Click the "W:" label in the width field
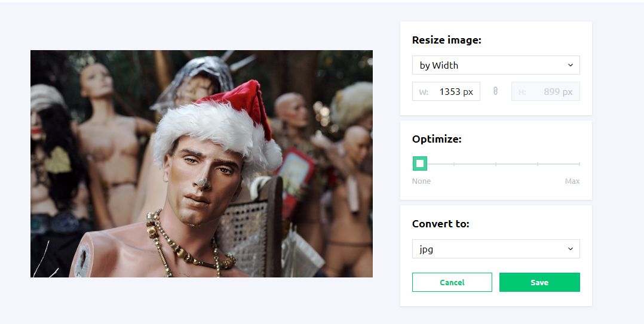Screen dimensions: 644x324 click(424, 92)
